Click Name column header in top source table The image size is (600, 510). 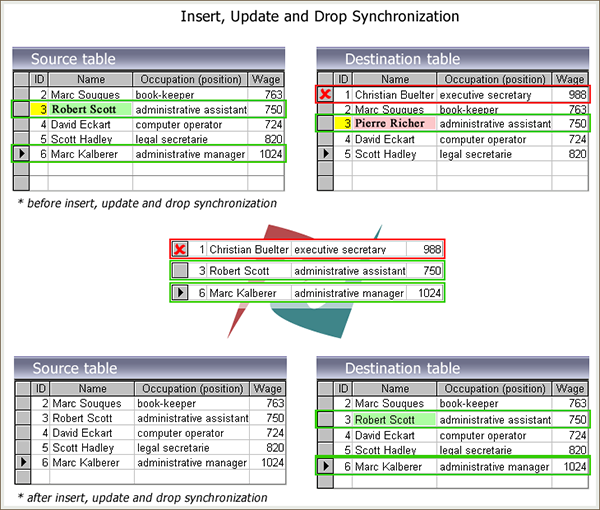91,79
